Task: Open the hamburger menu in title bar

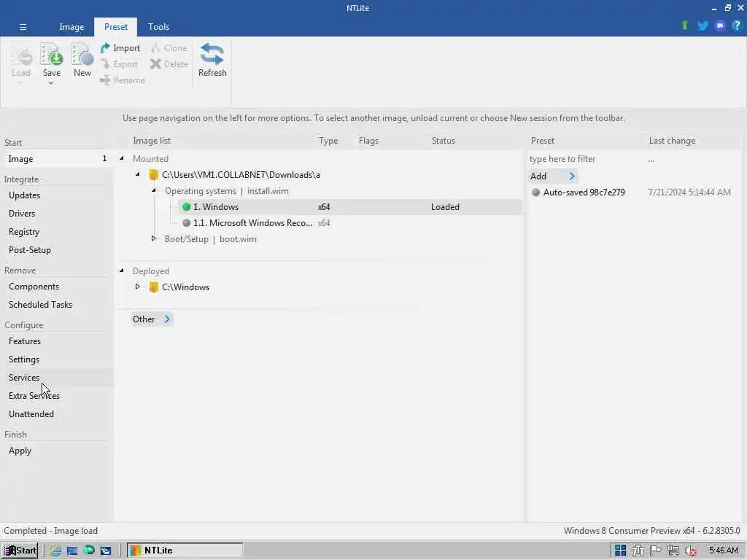Action: tap(23, 27)
